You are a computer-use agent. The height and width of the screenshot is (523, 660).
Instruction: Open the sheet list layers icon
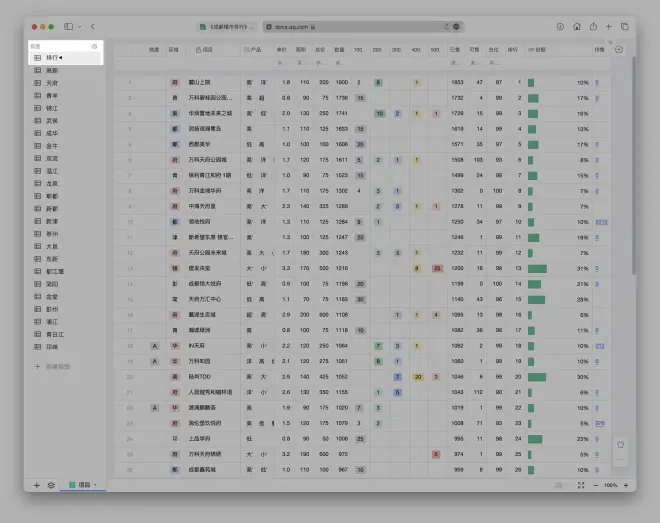click(x=51, y=485)
